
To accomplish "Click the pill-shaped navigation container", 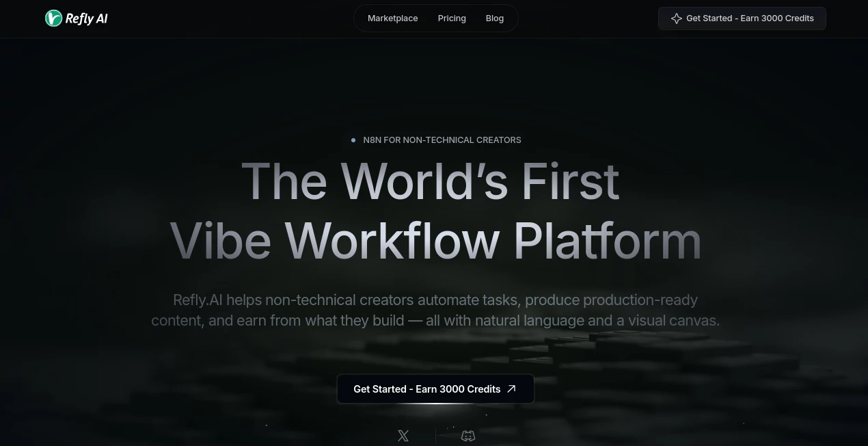I will [435, 18].
